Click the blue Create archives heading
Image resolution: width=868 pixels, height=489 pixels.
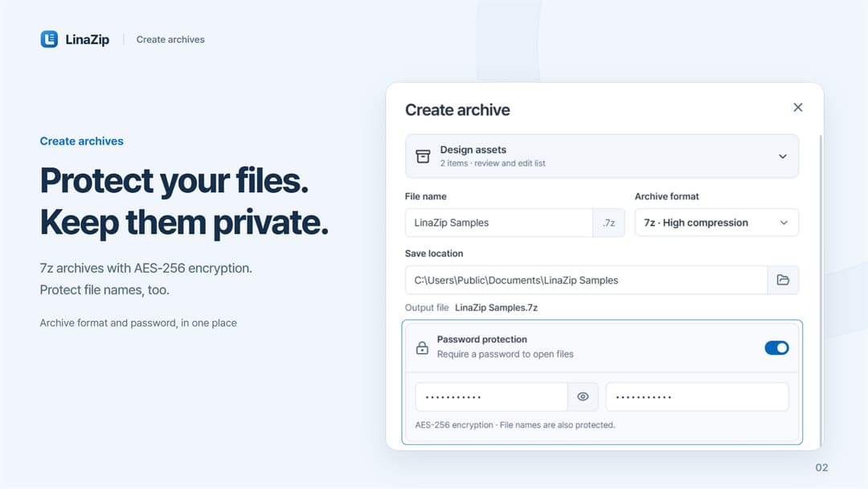coord(81,142)
